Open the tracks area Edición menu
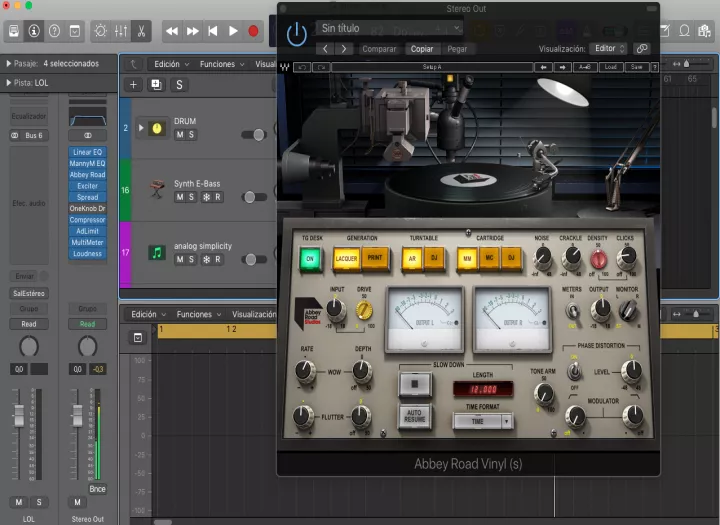Screen dimensions: 720x525 (x=171, y=64)
